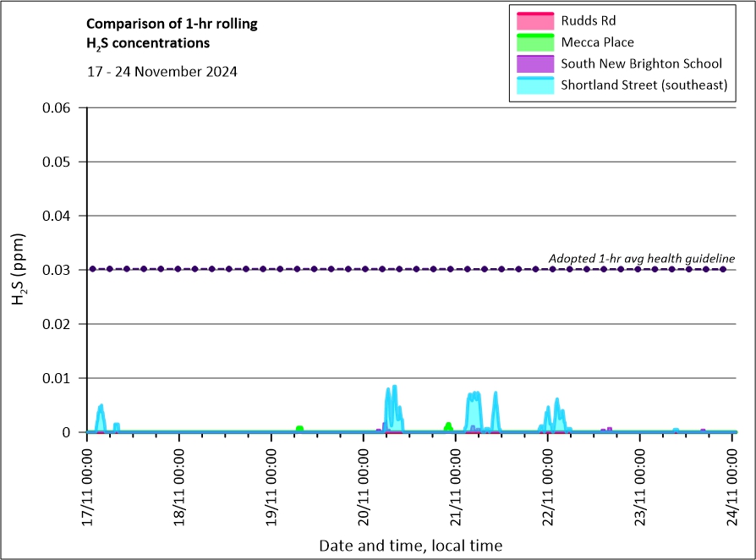Select the '17 - 24 November 2024' subtitle
Viewport: 756px width, 560px height.
[x=162, y=72]
